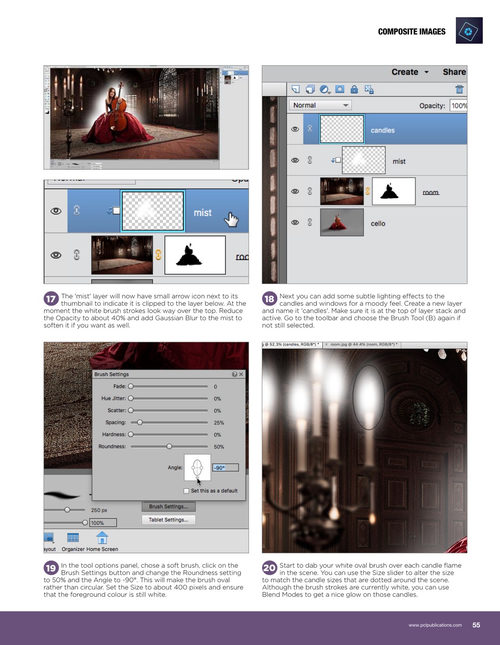Viewport: 500px width, 645px height.
Task: Click the add layer mask icon
Action: (x=340, y=89)
